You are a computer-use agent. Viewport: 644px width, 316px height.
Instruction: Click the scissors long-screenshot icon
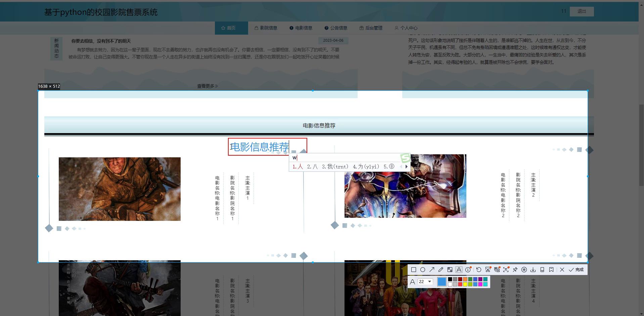point(488,270)
